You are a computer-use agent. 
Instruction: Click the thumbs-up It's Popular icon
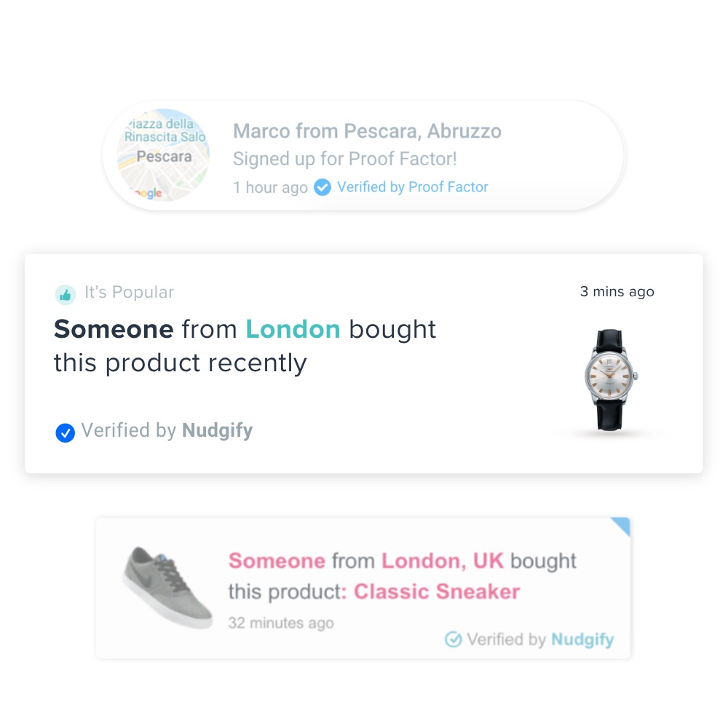coord(66,294)
